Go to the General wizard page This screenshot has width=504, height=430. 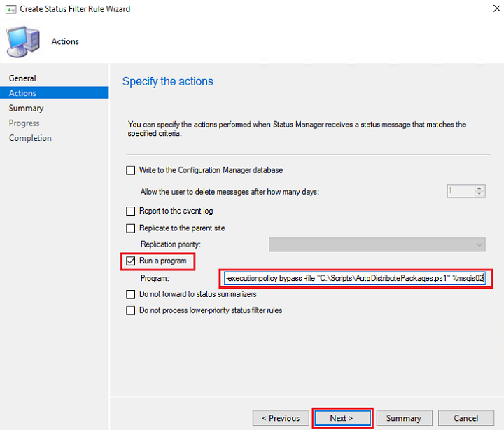click(x=22, y=78)
